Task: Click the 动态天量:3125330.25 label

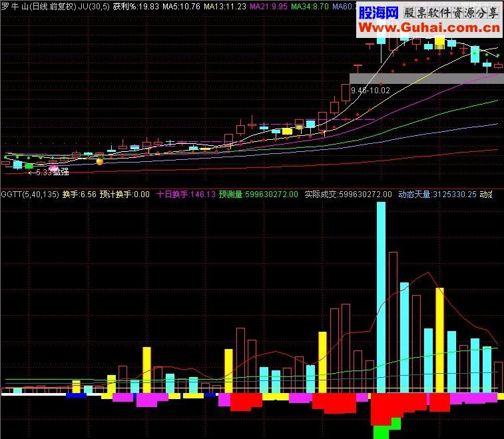Action: click(437, 195)
